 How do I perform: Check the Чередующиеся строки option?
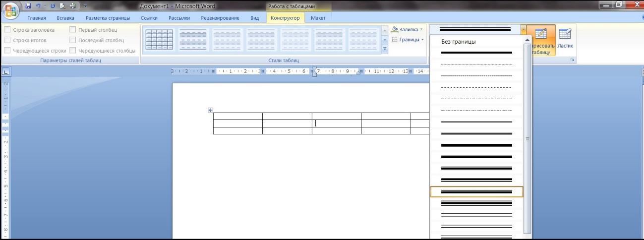pos(7,51)
